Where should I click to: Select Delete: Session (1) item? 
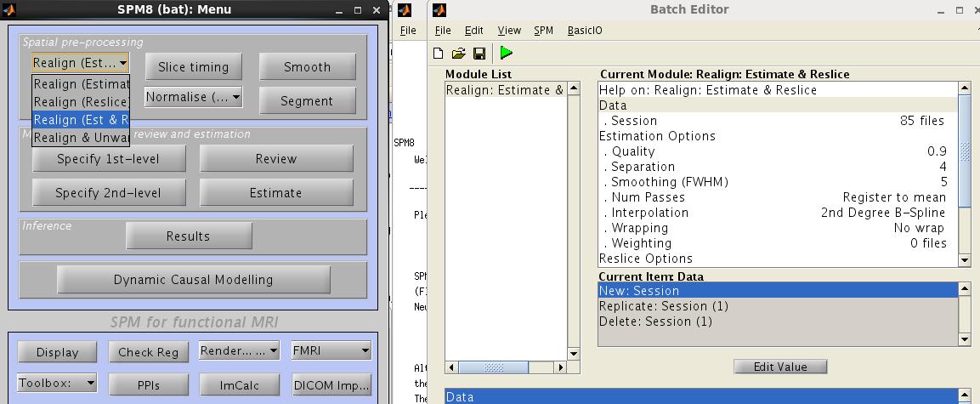click(778, 321)
